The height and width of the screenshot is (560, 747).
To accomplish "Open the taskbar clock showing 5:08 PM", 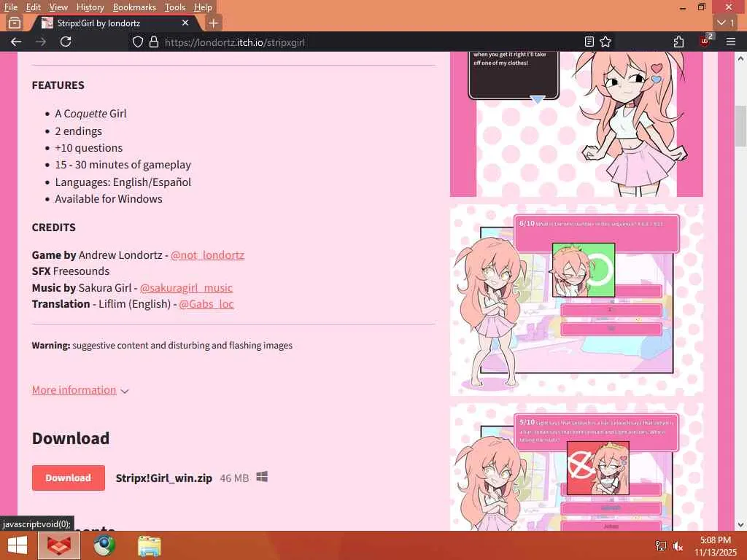I will click(715, 545).
